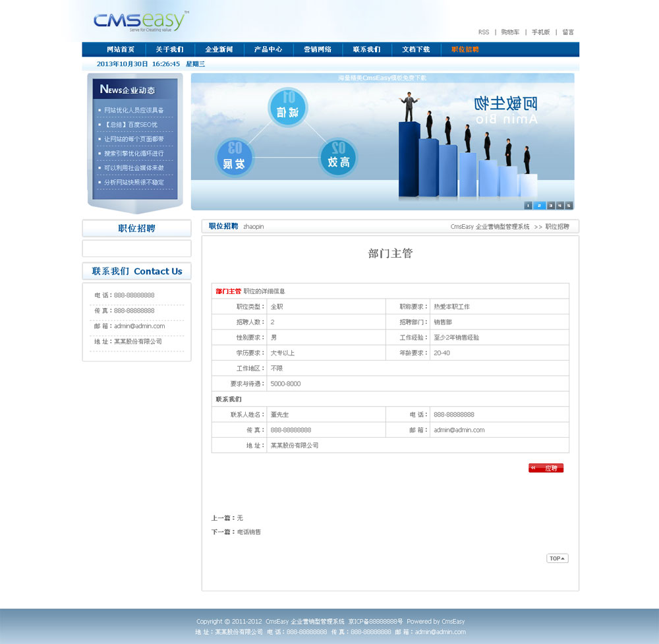Click the main banner image
This screenshot has width=659, height=644.
(x=382, y=142)
